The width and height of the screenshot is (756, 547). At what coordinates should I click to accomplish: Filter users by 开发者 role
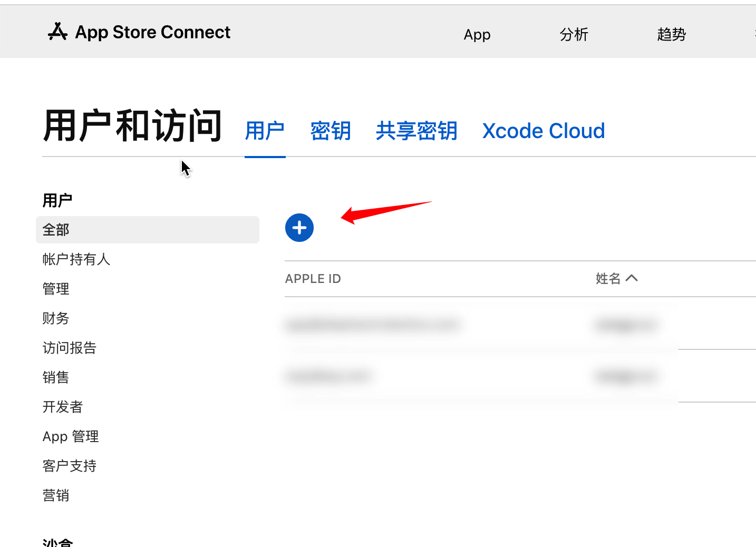tap(63, 407)
